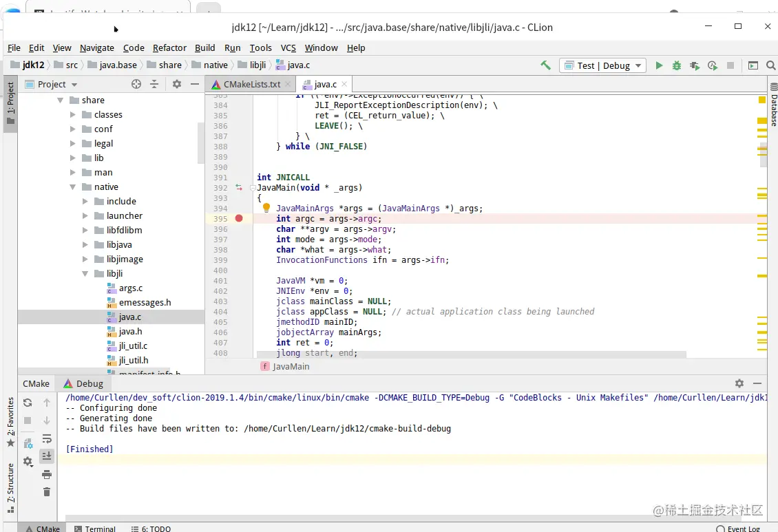Toggle scroll to end icon in CMake panel

click(x=47, y=456)
